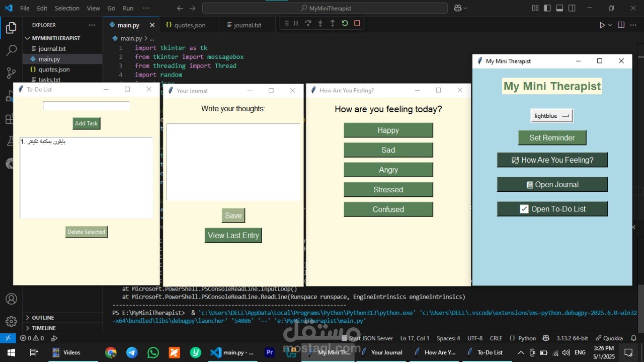Image resolution: width=644 pixels, height=362 pixels.
Task: Select Python interpreter 3.13.2 64-bit
Action: pos(573,338)
